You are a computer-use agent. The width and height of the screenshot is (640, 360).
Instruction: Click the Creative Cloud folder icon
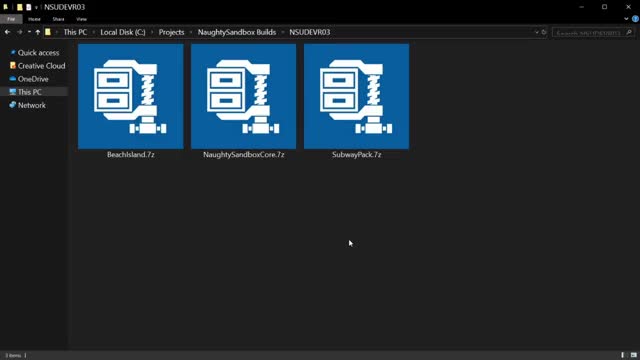pyautogui.click(x=13, y=65)
